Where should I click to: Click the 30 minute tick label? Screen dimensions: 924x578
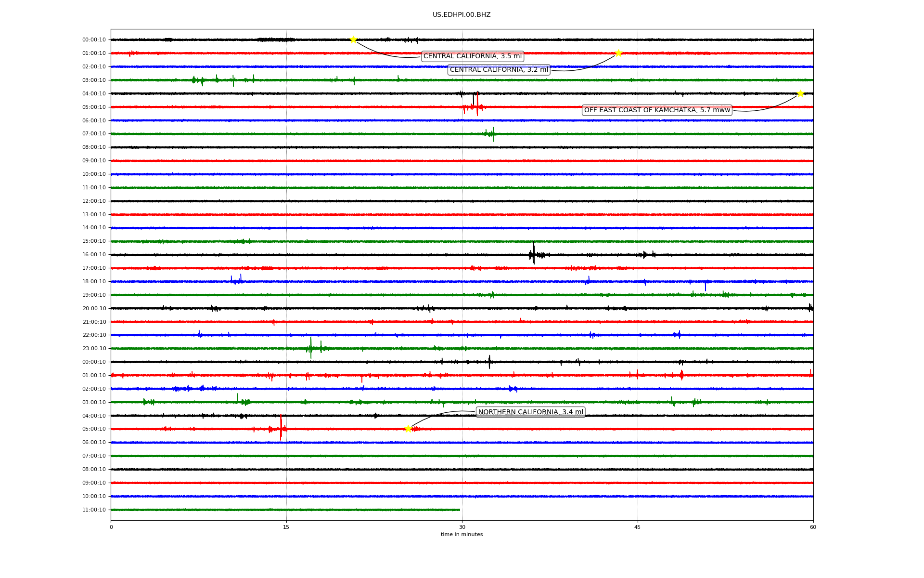coord(462,527)
